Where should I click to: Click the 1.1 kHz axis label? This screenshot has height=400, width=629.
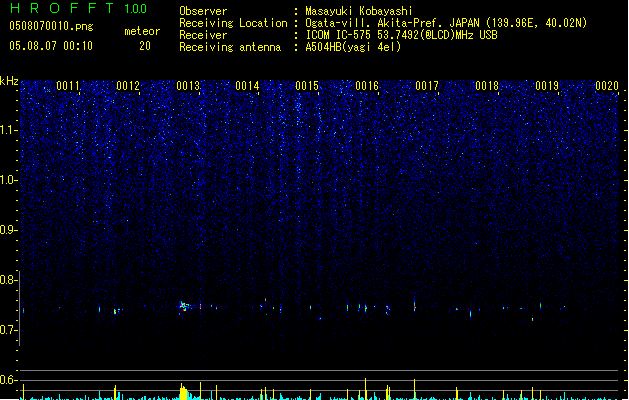(8, 130)
